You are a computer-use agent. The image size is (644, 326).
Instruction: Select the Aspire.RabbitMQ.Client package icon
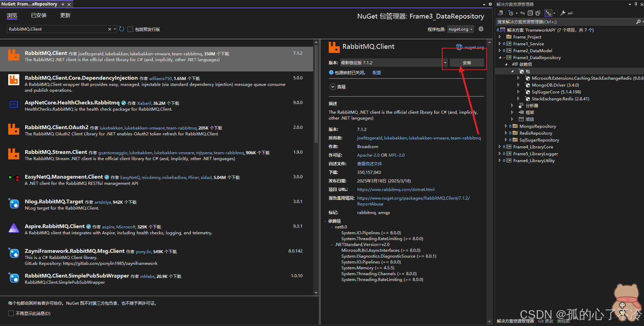coord(14,228)
